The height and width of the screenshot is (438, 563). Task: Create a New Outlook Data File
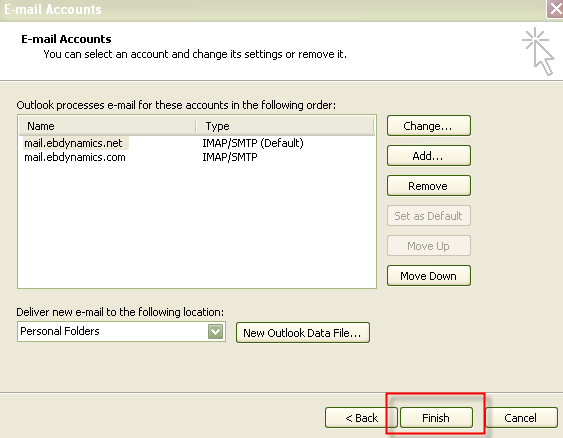pyautogui.click(x=303, y=332)
